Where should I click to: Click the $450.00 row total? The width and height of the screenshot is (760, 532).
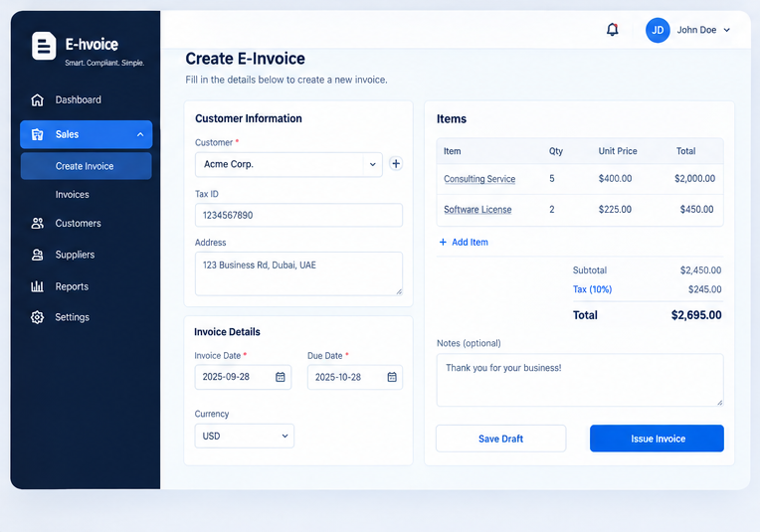pos(696,209)
